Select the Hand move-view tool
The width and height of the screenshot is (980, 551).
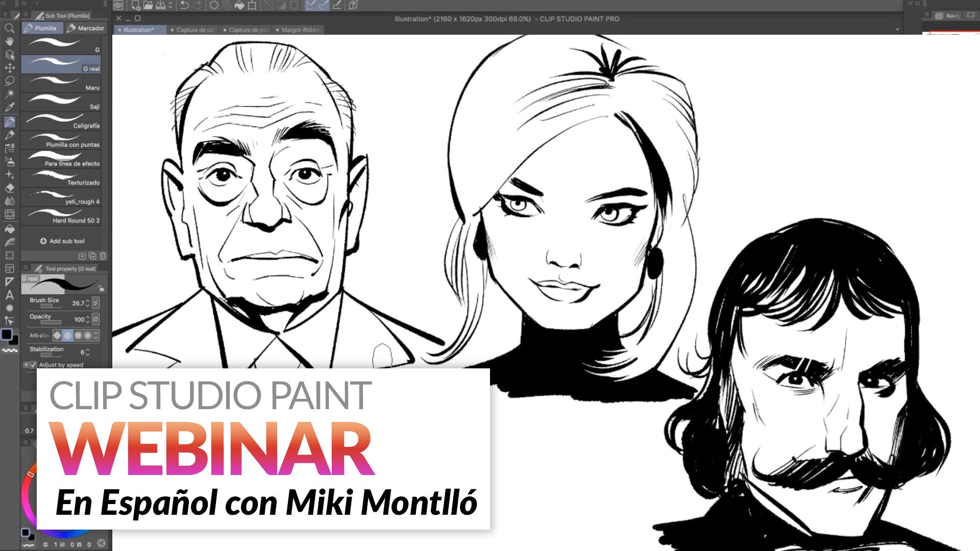tap(9, 41)
